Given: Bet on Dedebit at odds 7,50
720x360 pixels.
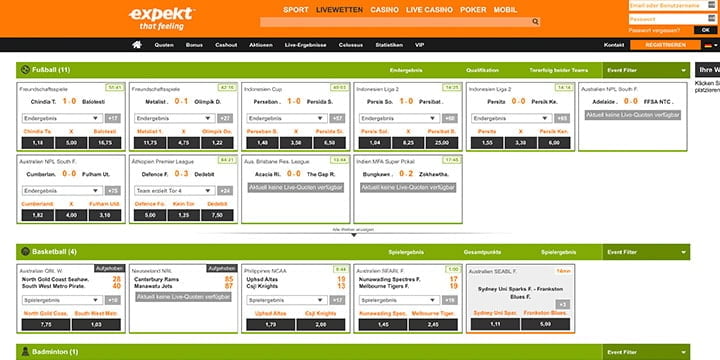Looking at the screenshot, I should click(217, 215).
